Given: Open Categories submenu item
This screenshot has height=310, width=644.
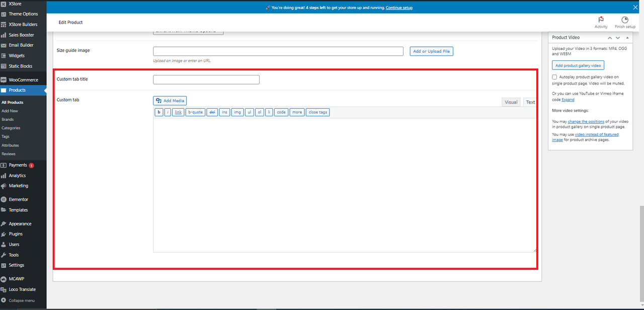Looking at the screenshot, I should tap(11, 128).
